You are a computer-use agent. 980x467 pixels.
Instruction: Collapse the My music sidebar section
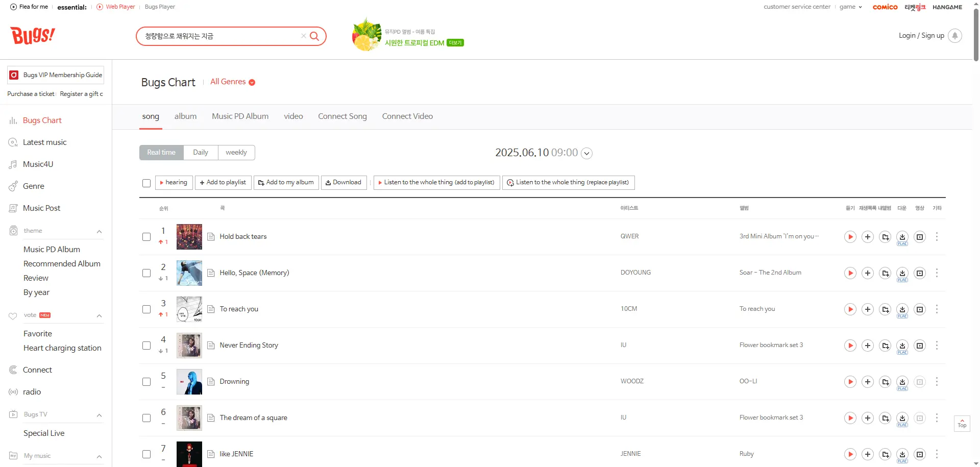tap(100, 456)
